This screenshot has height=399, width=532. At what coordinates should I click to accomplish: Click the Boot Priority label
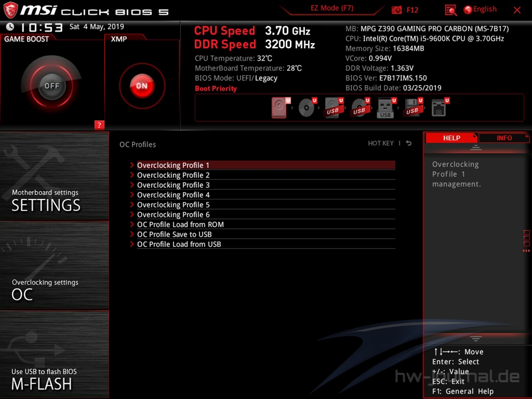pos(216,88)
